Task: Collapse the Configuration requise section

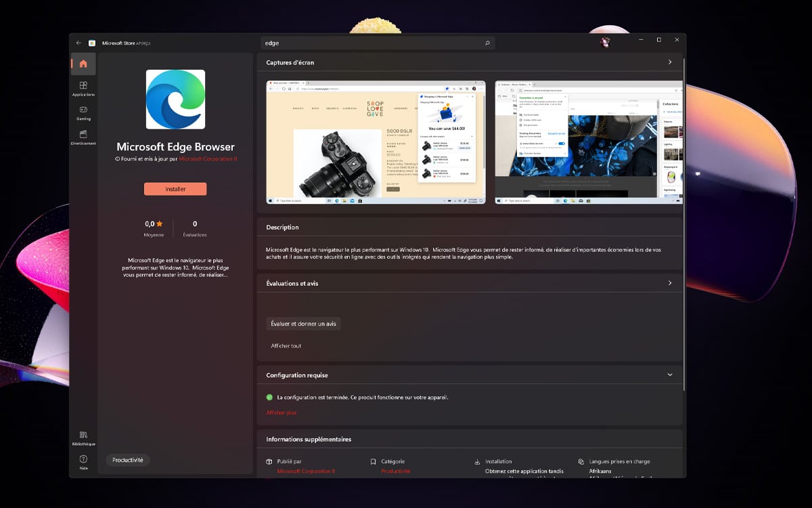Action: tap(670, 374)
